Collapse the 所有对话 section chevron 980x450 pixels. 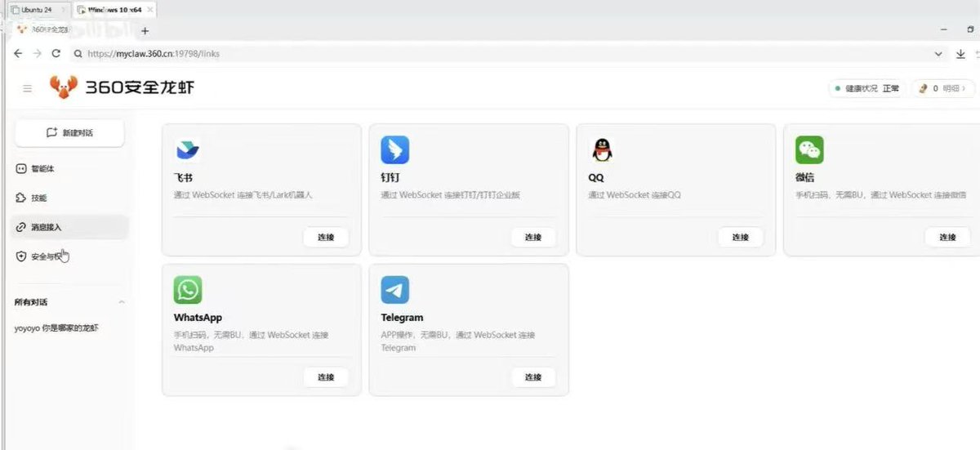click(122, 302)
